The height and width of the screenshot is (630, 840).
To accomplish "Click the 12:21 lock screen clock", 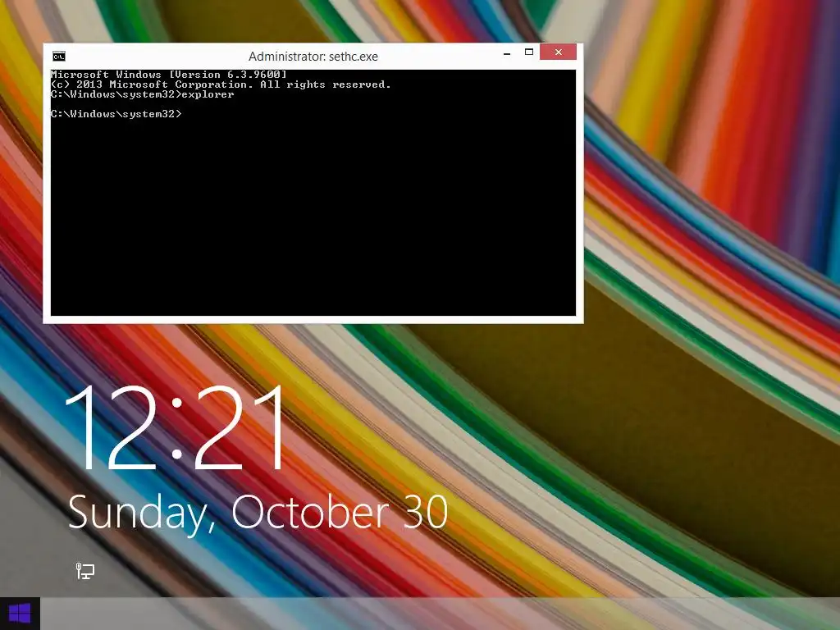I will coord(176,427).
